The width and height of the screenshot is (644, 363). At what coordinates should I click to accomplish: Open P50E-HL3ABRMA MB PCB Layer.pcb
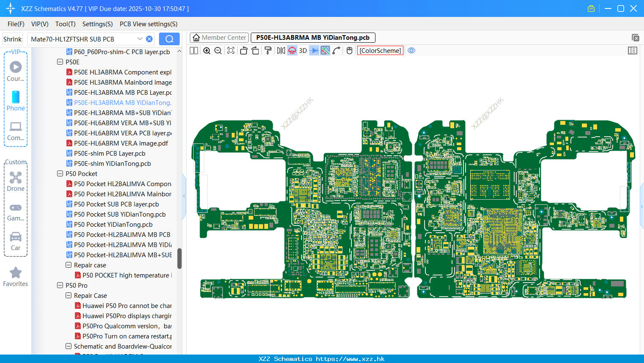coord(119,92)
